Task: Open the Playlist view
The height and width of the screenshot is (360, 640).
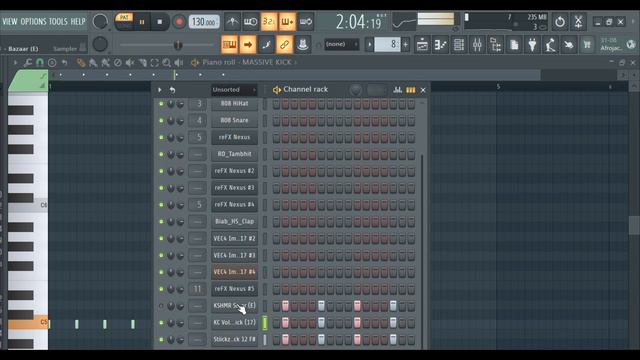Action: 422,44
